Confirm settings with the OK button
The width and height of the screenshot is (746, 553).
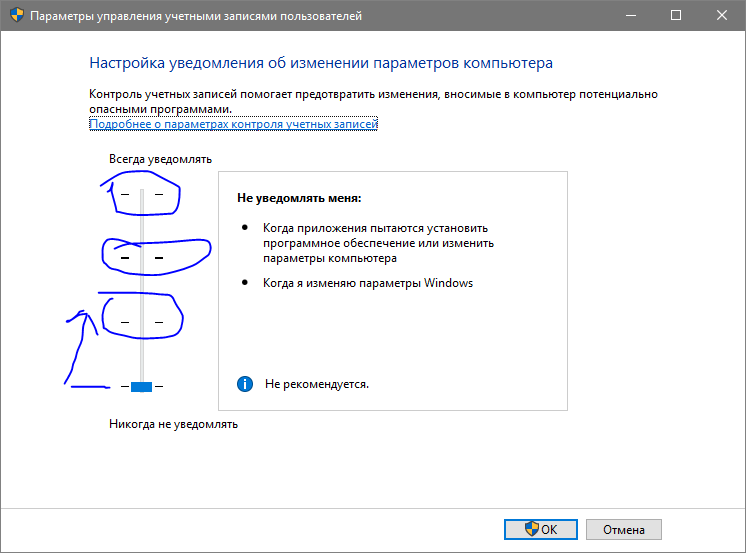(540, 530)
